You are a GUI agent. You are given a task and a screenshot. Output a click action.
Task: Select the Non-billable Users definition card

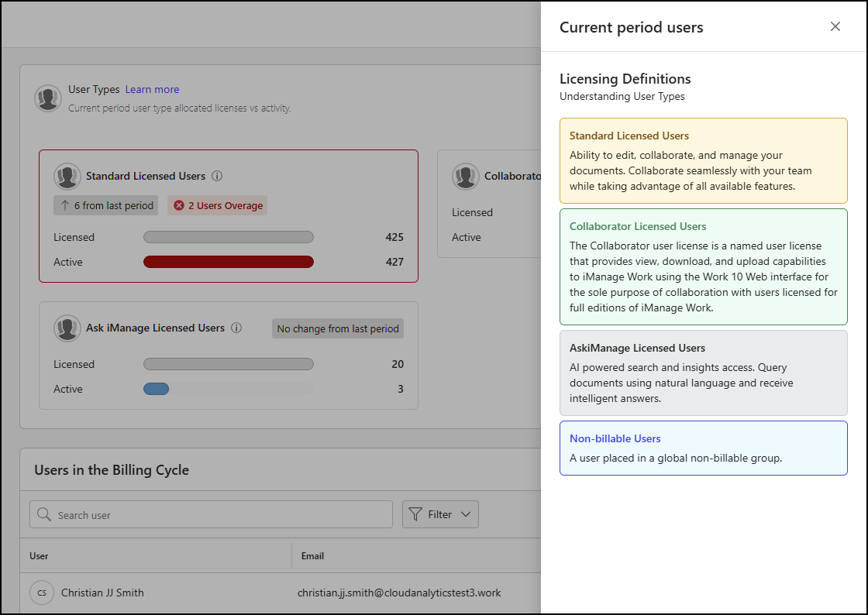[x=703, y=448]
